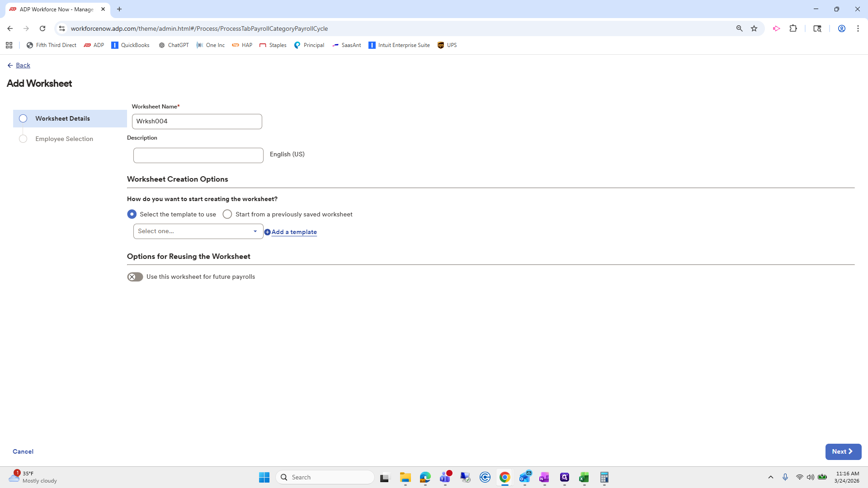Viewport: 868px width, 488px height.
Task: Select the Worksheet Details step
Action: tap(62, 118)
